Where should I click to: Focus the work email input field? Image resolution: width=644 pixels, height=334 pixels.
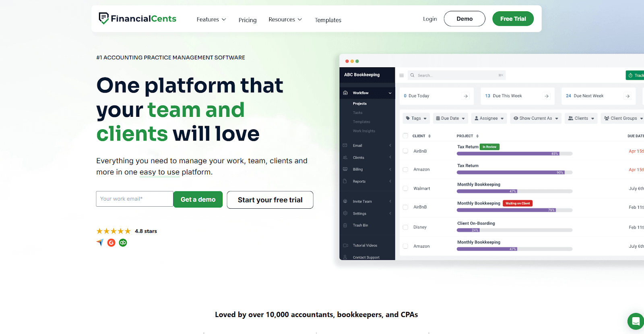click(x=134, y=199)
